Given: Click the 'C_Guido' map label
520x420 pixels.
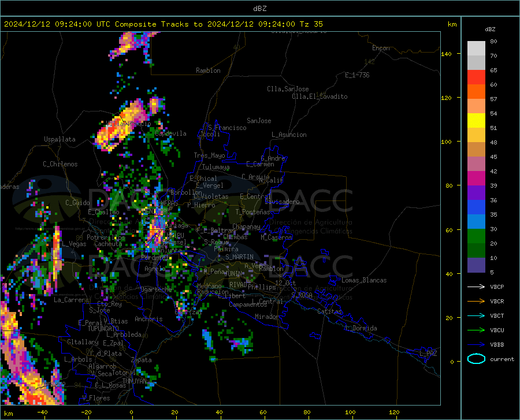Looking at the screenshot, I should coord(77,203).
